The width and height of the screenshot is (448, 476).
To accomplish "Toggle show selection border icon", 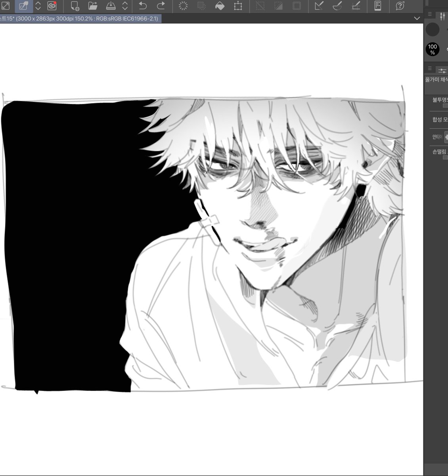I will click(x=297, y=6).
